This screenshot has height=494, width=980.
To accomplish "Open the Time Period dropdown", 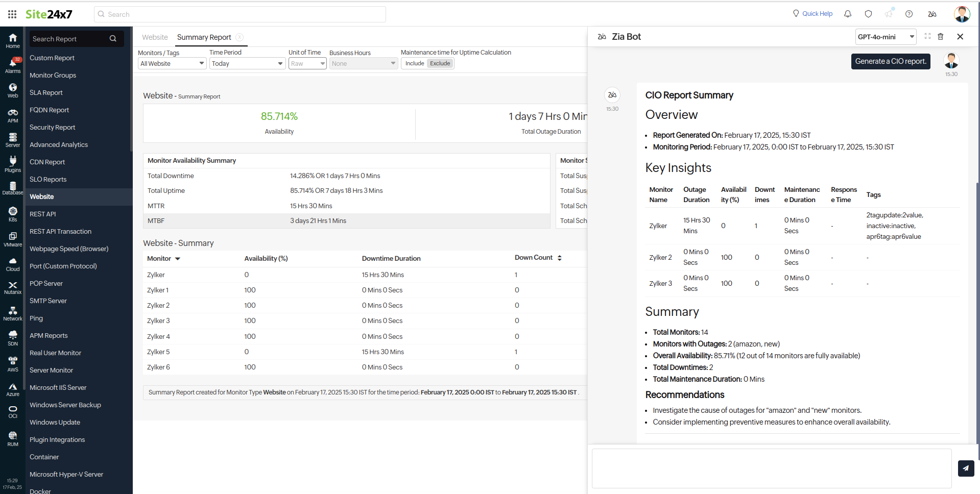I will (x=247, y=63).
